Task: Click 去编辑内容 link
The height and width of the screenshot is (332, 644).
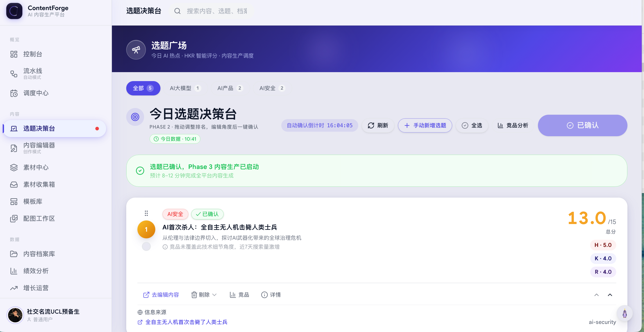Action: pyautogui.click(x=161, y=295)
